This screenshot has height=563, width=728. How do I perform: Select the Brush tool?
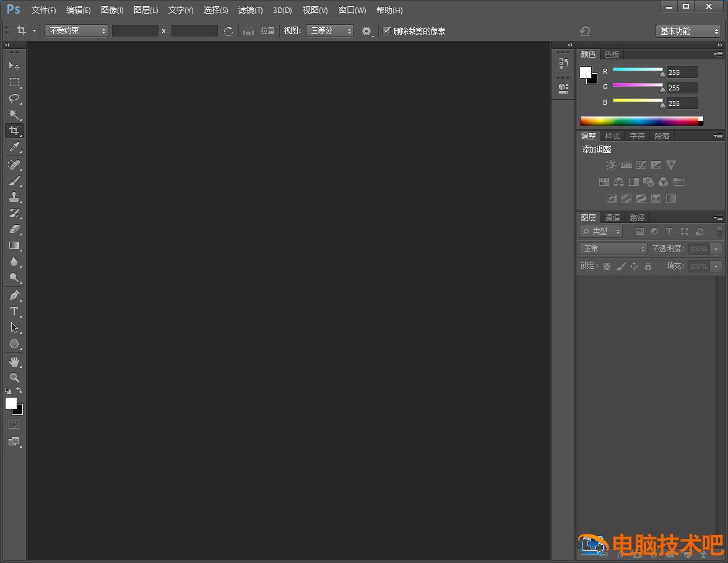14,181
